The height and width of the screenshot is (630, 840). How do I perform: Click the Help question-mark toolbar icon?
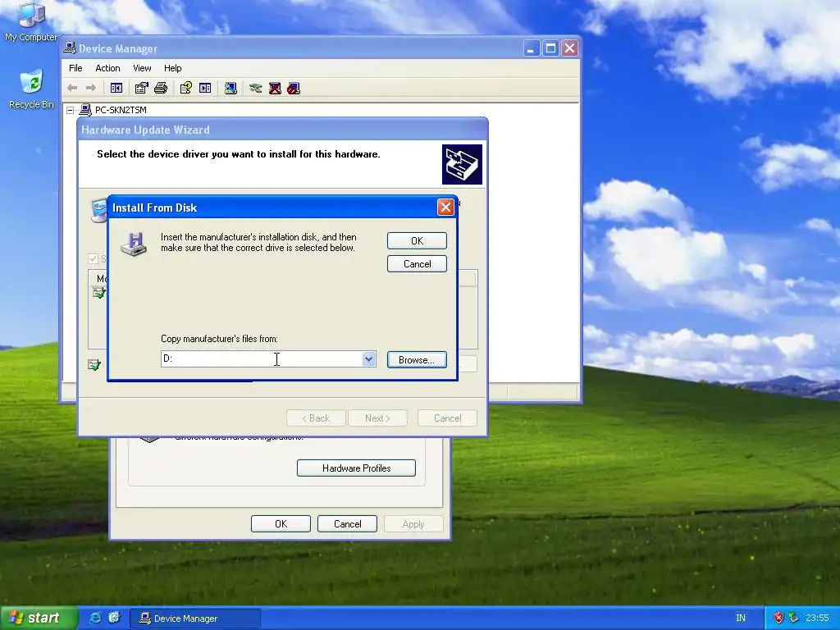[186, 88]
